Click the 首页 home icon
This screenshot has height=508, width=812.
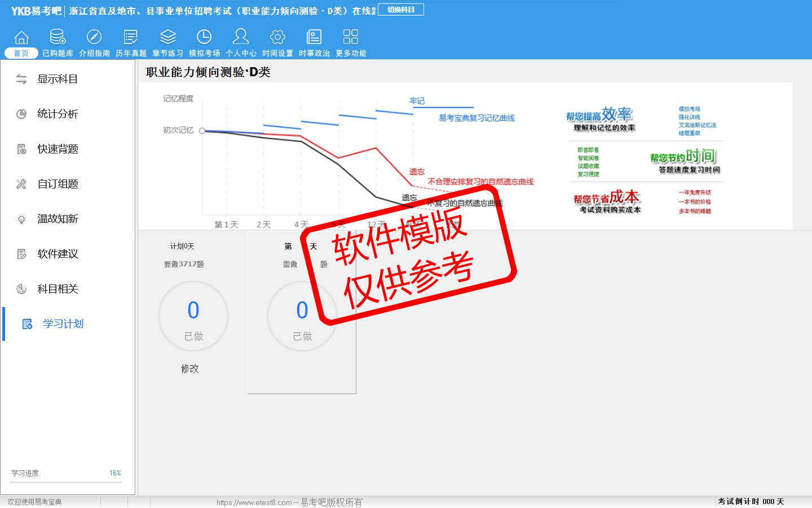tap(21, 38)
